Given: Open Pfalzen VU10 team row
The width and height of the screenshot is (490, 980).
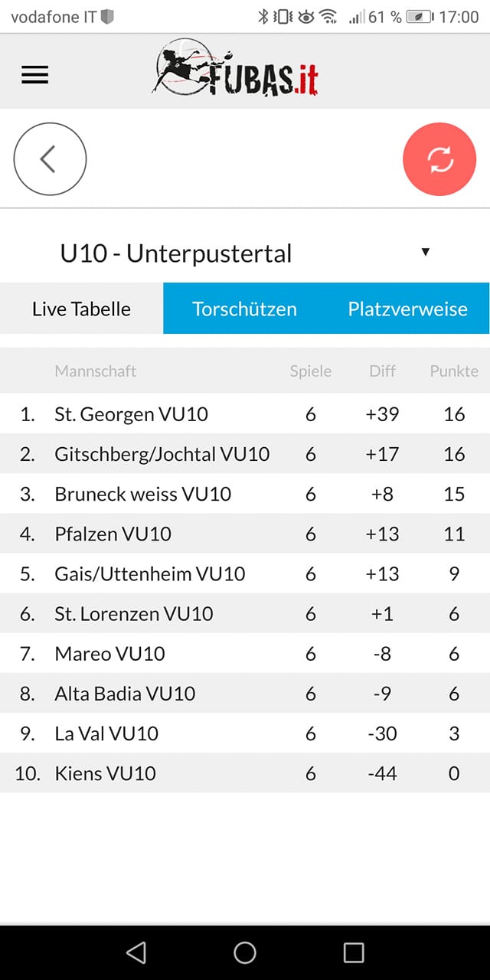Looking at the screenshot, I should coord(245,534).
